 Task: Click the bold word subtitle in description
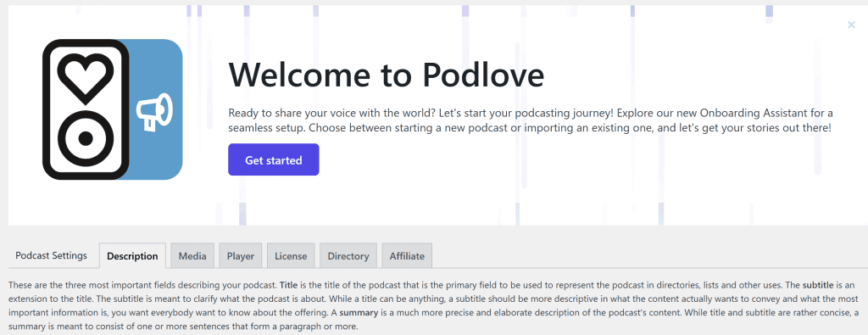click(x=818, y=286)
